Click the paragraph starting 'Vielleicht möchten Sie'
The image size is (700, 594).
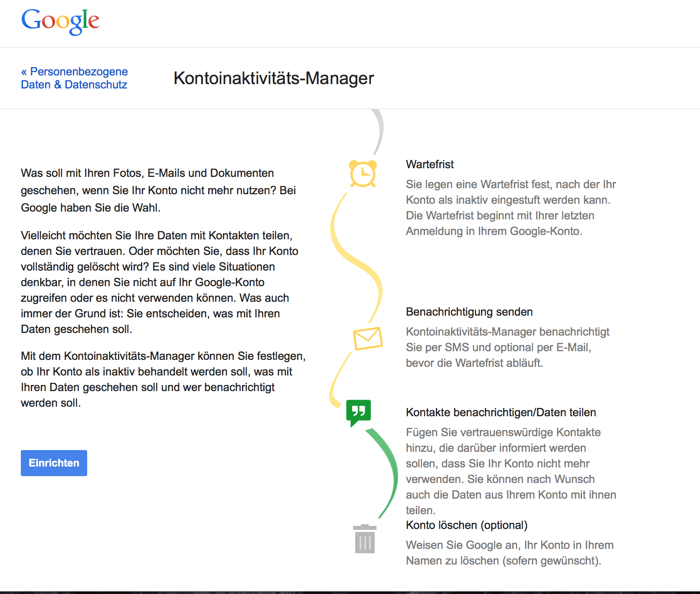pyautogui.click(x=159, y=282)
